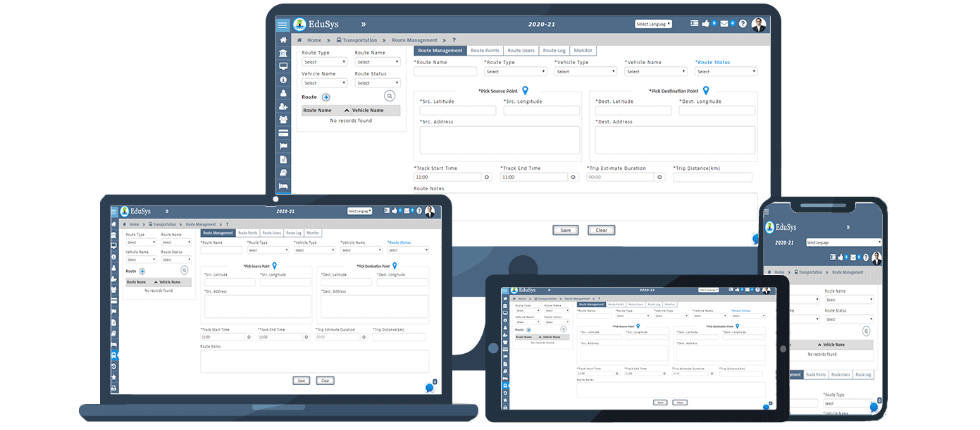Clear the route form
The width and height of the screenshot is (980, 430).
pyautogui.click(x=602, y=230)
